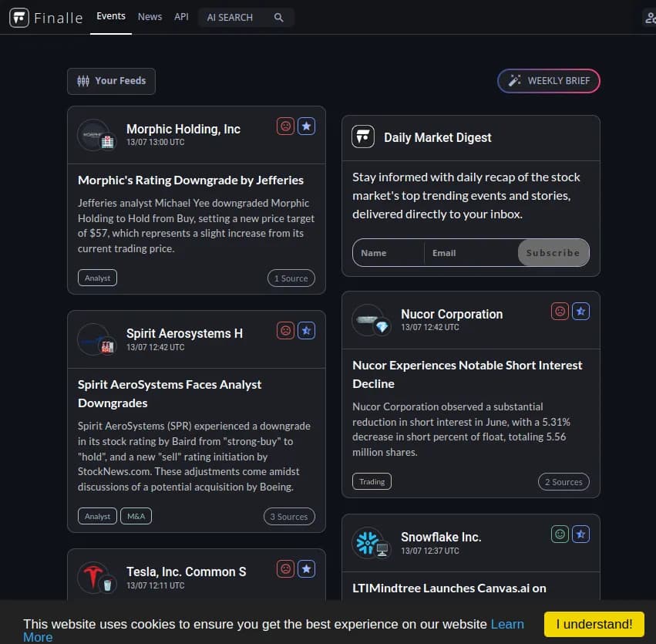Select the Trading tag
656x644 pixels.
pyautogui.click(x=372, y=481)
